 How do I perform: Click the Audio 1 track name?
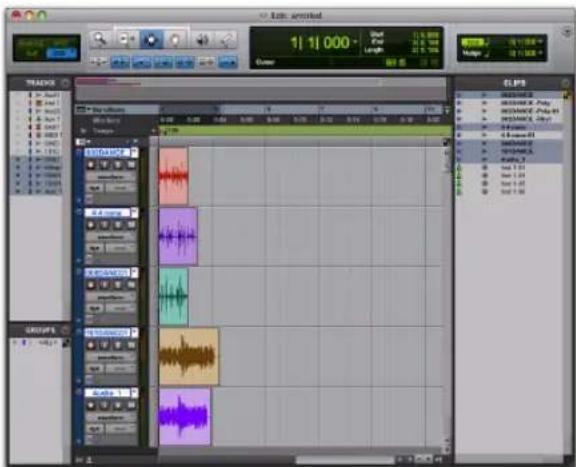tap(107, 393)
